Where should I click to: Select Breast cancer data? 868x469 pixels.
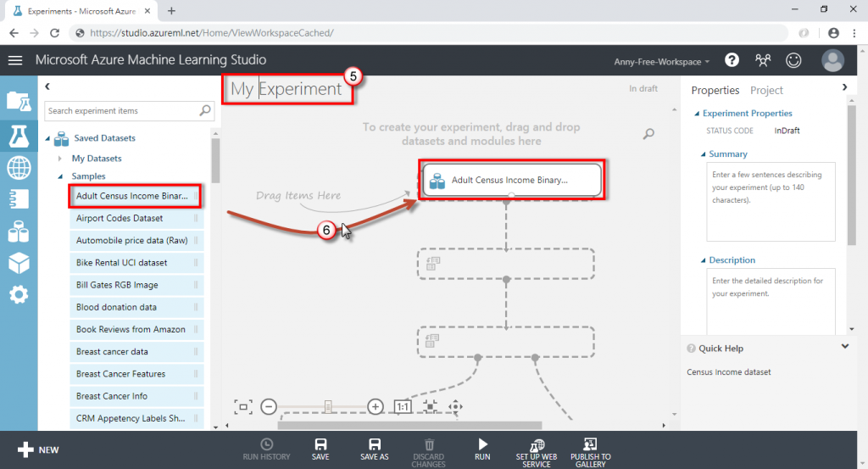tap(136, 352)
